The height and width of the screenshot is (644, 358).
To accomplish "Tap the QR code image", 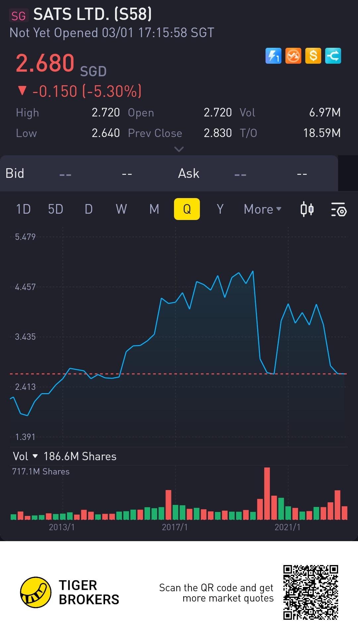I will tap(311, 592).
